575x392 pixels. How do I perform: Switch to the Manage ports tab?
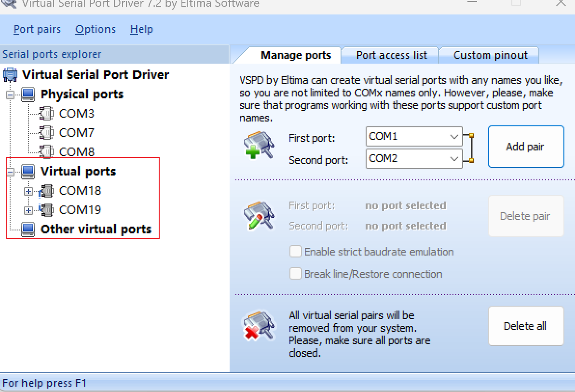(x=296, y=55)
